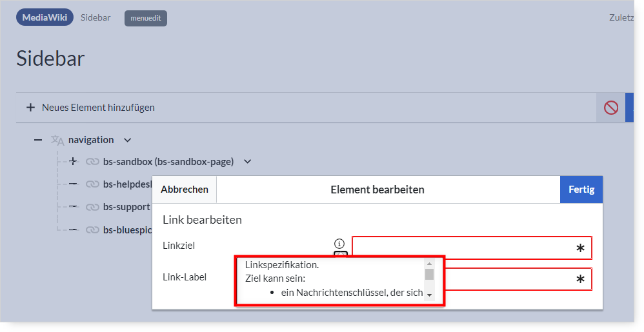Select the Sidebar breadcrumb item
Screen dimensions: 644x332
click(96, 17)
